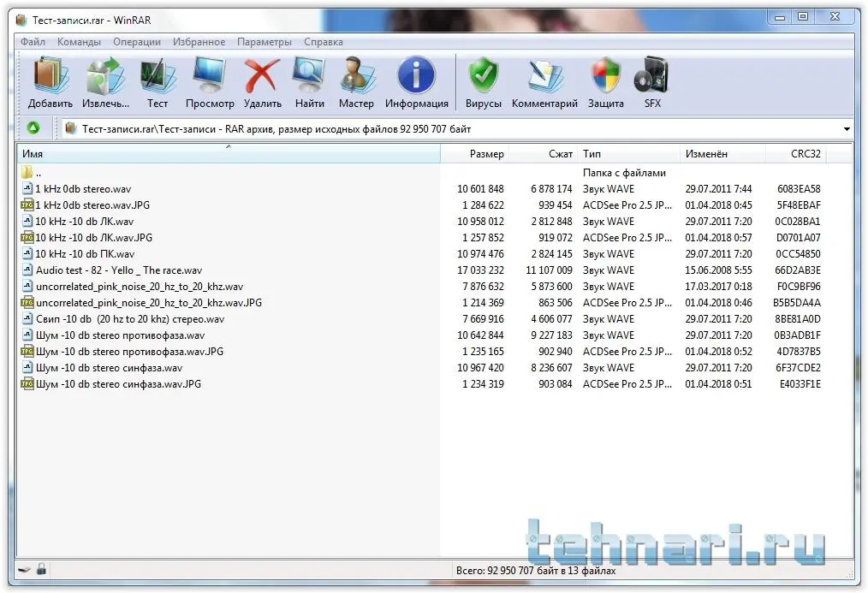This screenshot has height=593, width=868.
Task: Maximize the WinRAR window
Action: point(803,17)
